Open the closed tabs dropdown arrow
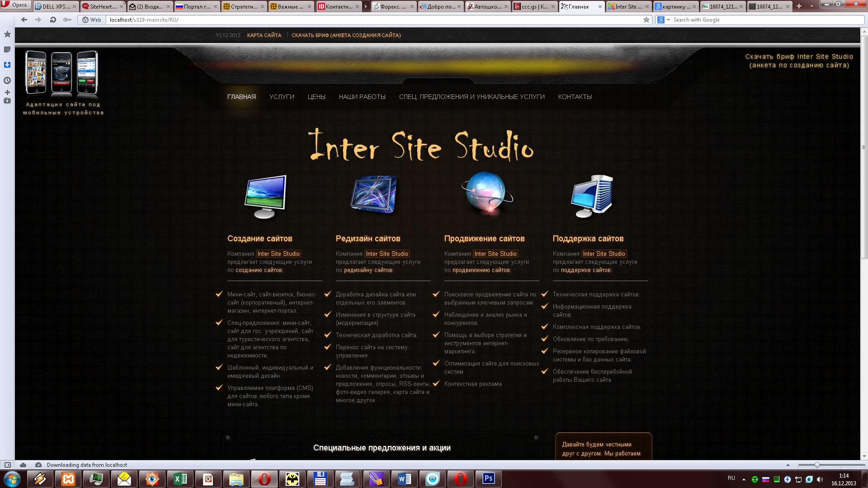The height and width of the screenshot is (488, 868). 811,6
